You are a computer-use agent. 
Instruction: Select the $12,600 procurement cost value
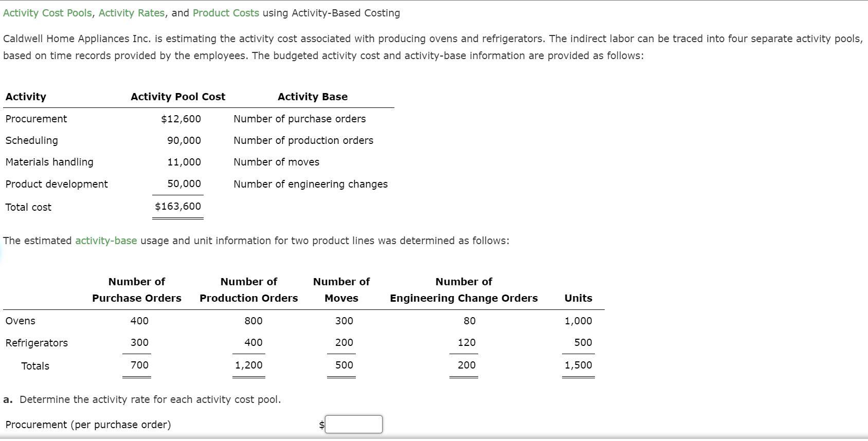coord(181,119)
